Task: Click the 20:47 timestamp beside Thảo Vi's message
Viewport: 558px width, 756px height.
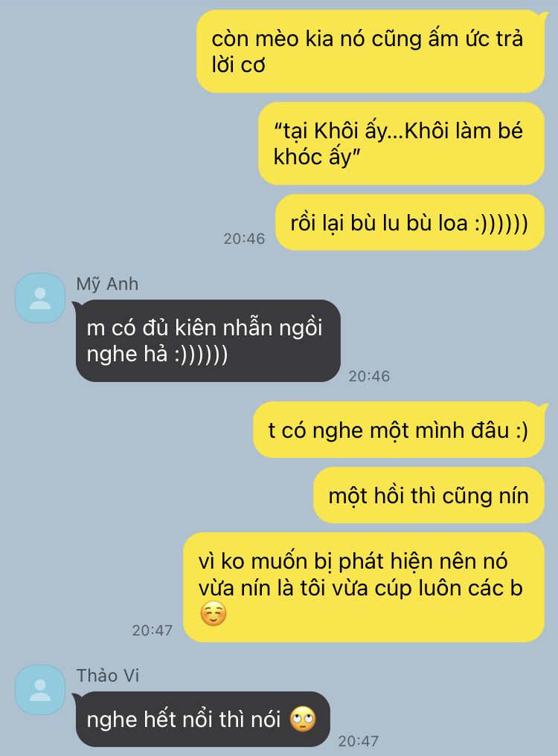Action: point(358,740)
